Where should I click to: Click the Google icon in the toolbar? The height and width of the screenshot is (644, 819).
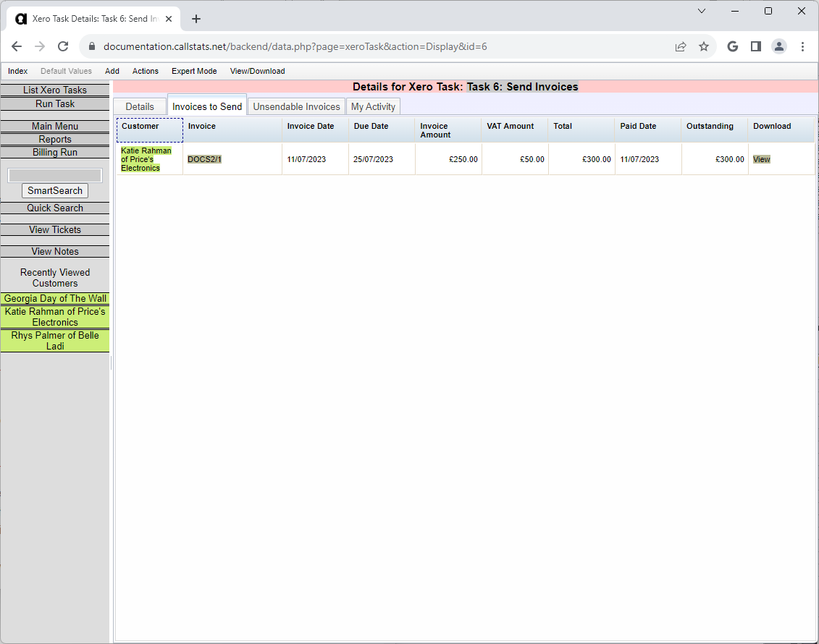point(732,46)
